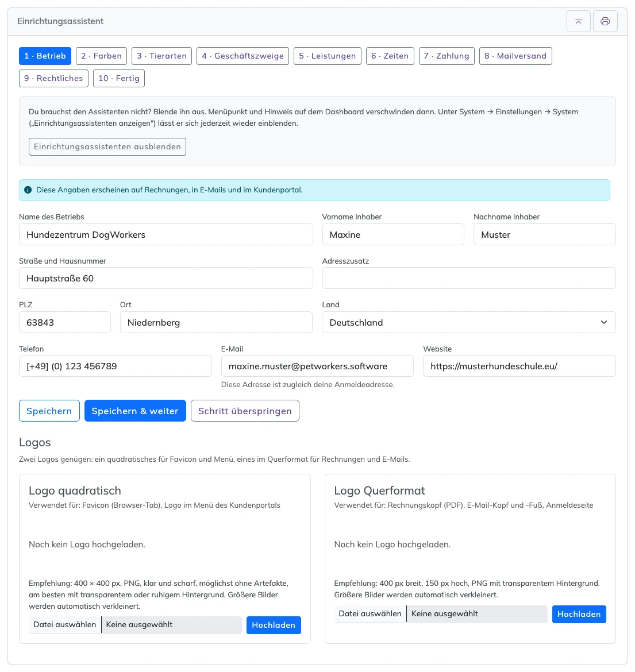Go to the 3 · Tierarten step

tap(161, 56)
